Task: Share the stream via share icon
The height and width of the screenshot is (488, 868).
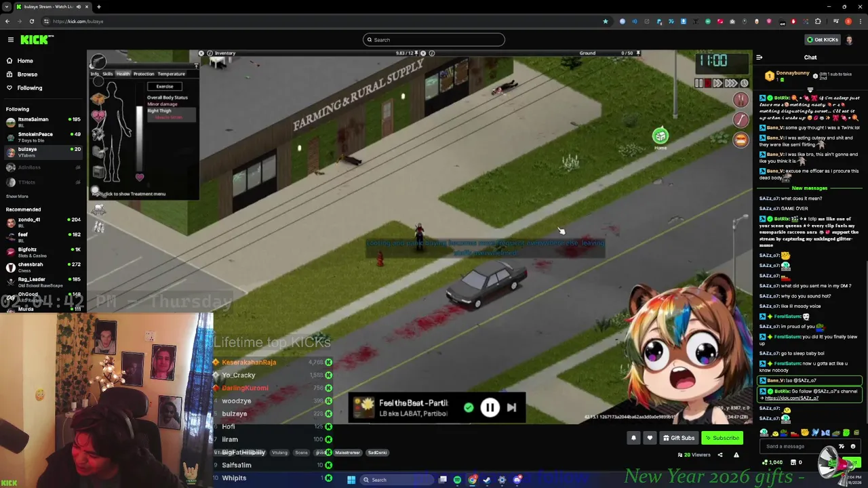Action: [720, 455]
